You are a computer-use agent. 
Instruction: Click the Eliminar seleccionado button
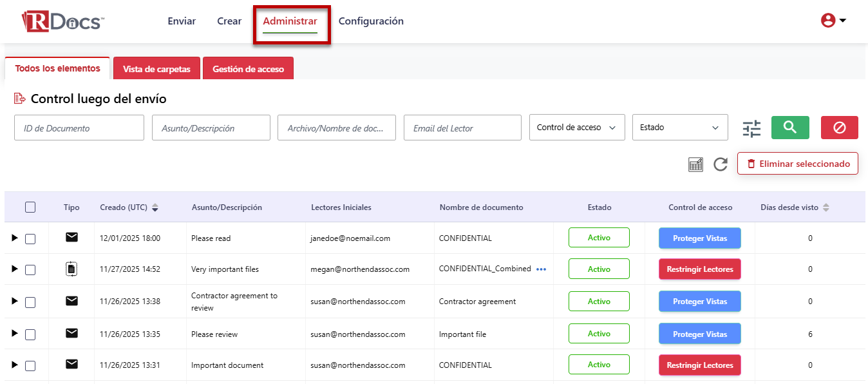(797, 164)
